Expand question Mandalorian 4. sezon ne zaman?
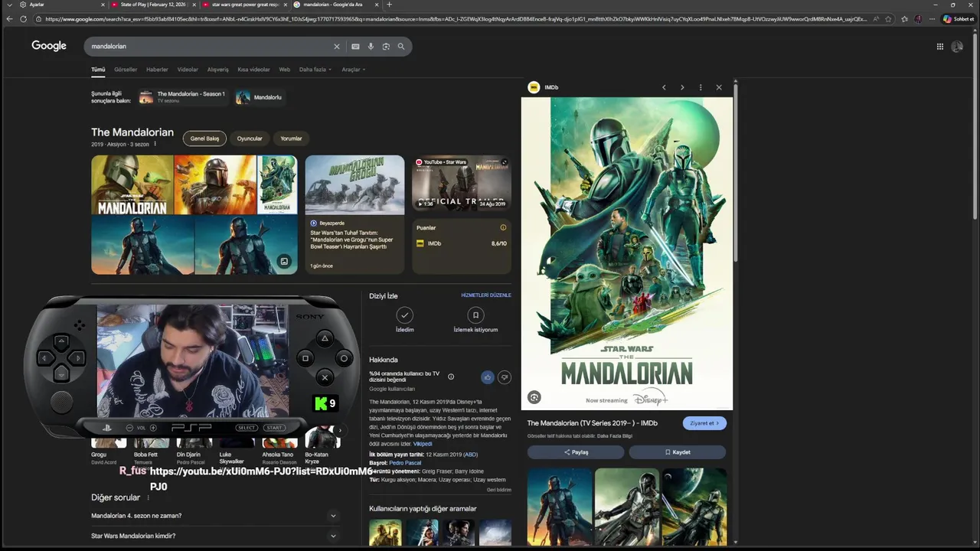This screenshot has height=551, width=980. pos(214,516)
